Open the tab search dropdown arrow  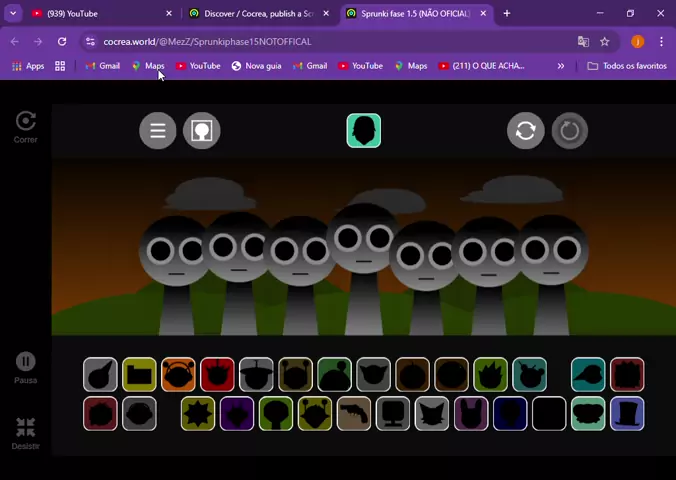[13, 14]
